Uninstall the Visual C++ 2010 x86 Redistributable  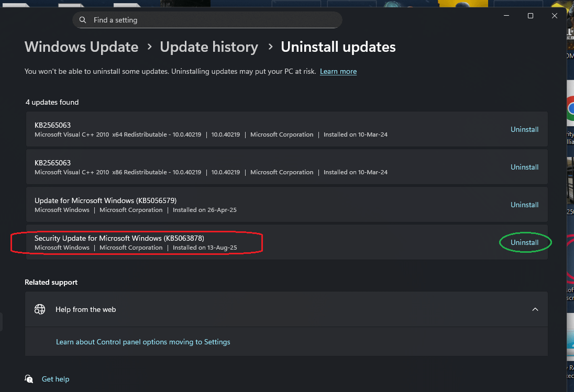tap(524, 167)
